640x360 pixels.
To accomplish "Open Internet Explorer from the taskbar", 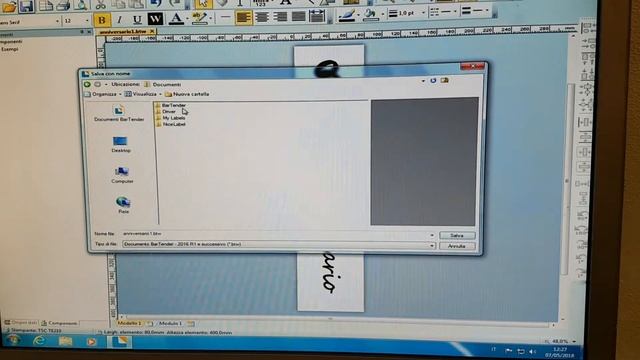I will click(39, 340).
